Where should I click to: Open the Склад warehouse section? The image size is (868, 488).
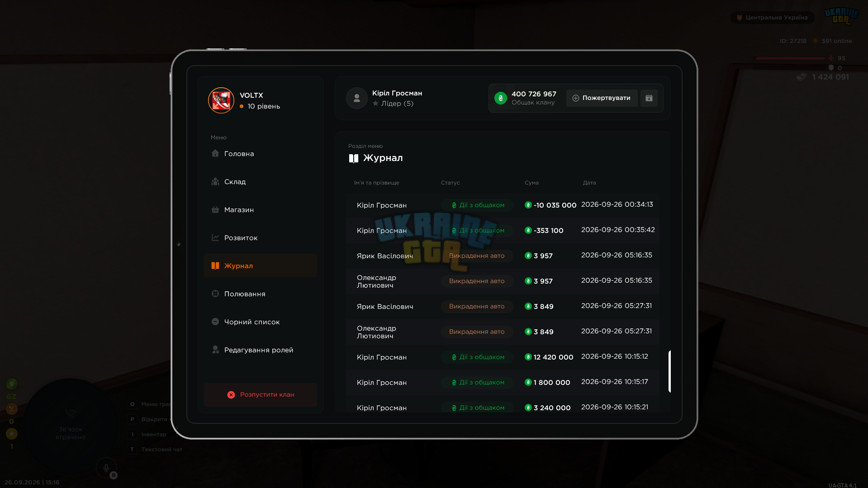point(260,182)
